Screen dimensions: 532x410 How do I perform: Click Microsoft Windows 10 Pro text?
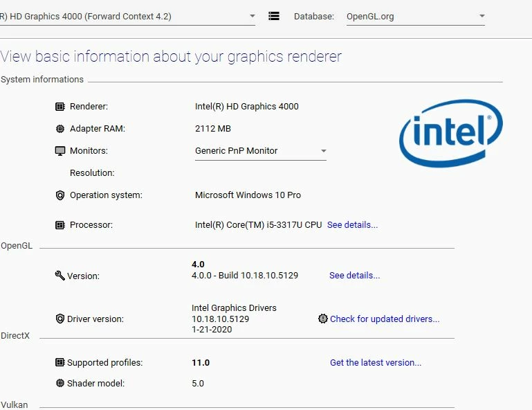248,195
